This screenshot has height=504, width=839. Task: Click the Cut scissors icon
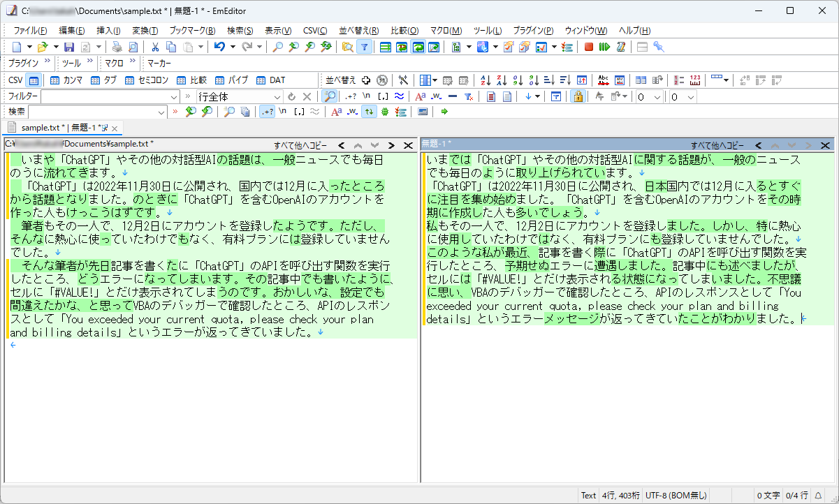click(x=155, y=46)
